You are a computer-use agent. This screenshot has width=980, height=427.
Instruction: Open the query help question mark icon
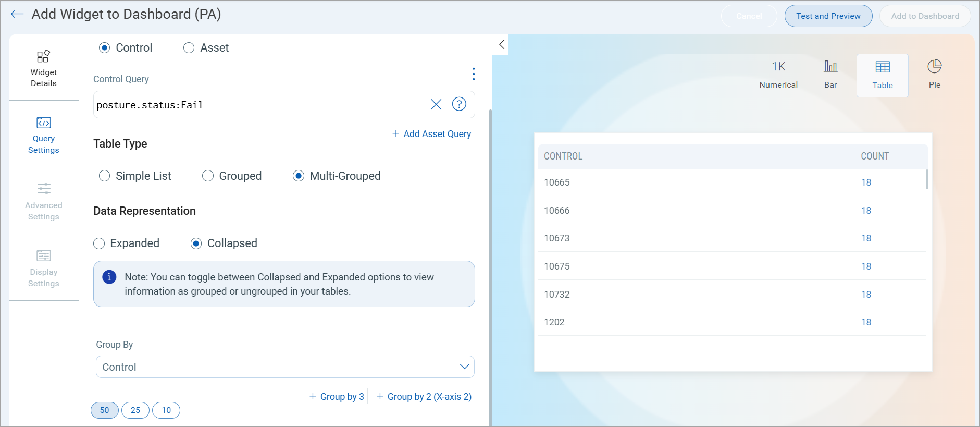click(459, 104)
